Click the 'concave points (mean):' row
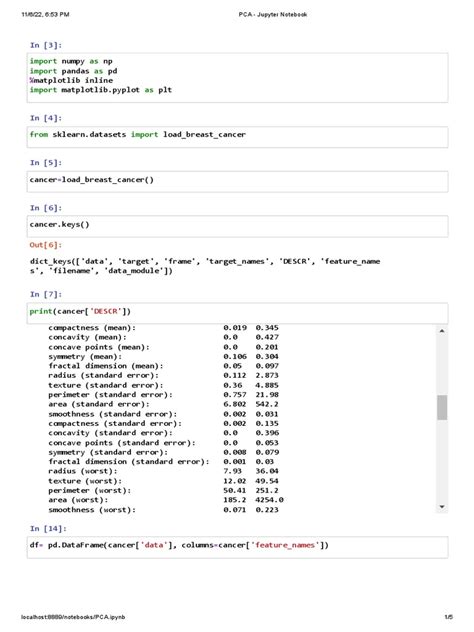The width and height of the screenshot is (474, 632). point(163,347)
